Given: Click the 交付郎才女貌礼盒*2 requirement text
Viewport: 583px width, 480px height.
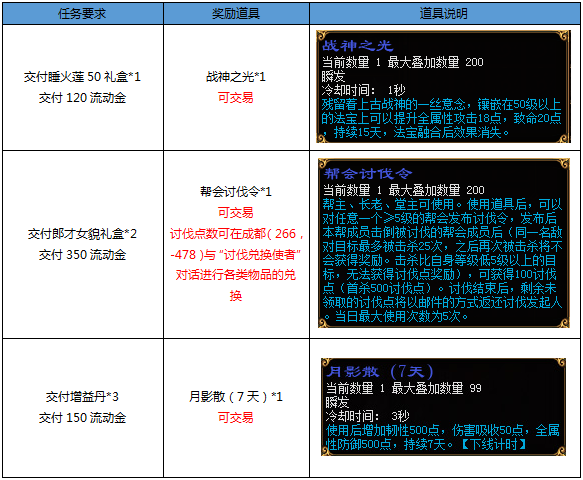Looking at the screenshot, I should point(82,234).
